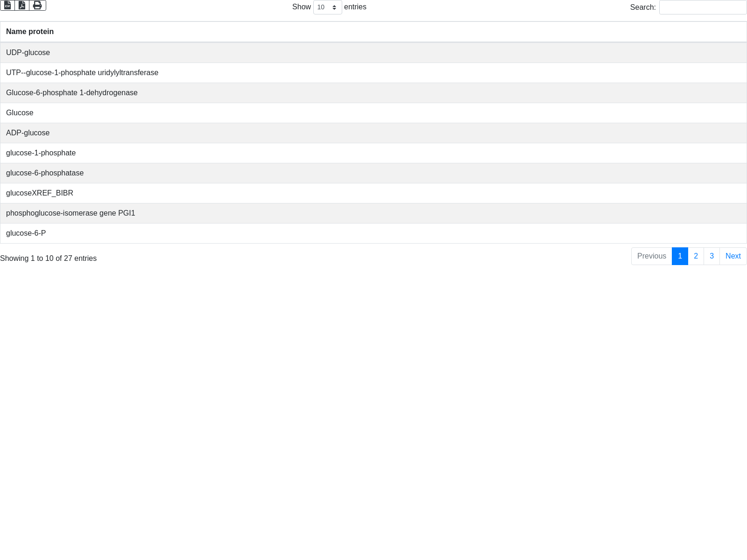This screenshot has width=747, height=560.
Task: Print the protein table
Action: (37, 5)
